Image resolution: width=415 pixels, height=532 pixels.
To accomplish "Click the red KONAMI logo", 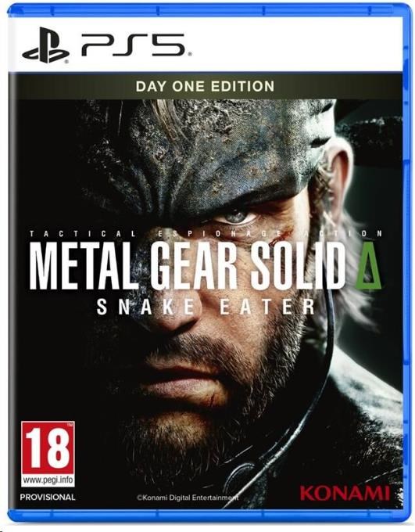I will point(345,493).
